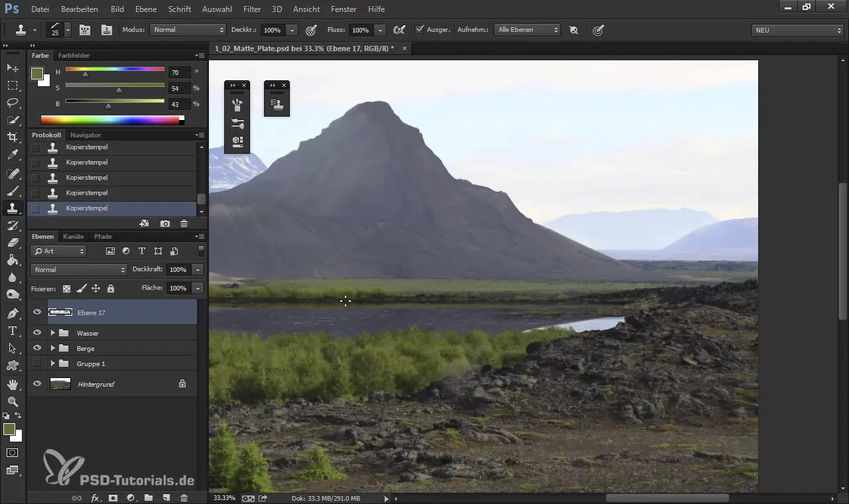
Task: Select the History Brush tool
Action: [x=13, y=225]
